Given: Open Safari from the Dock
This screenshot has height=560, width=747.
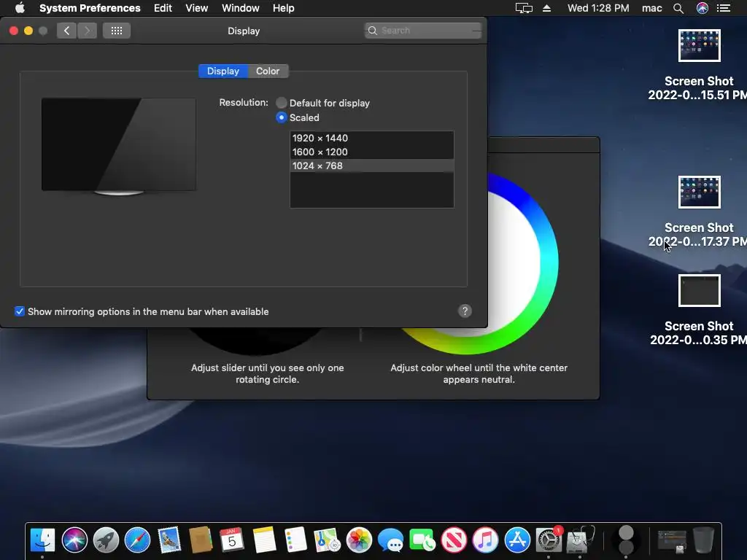Looking at the screenshot, I should 137,540.
